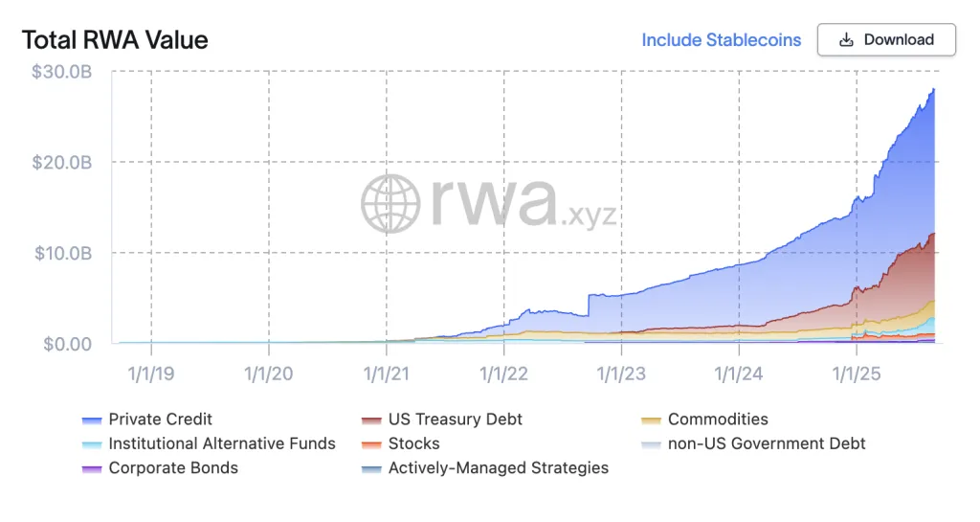Click the Commodities yellow swatch icon
Image resolution: width=980 pixels, height=522 pixels.
pyautogui.click(x=651, y=420)
